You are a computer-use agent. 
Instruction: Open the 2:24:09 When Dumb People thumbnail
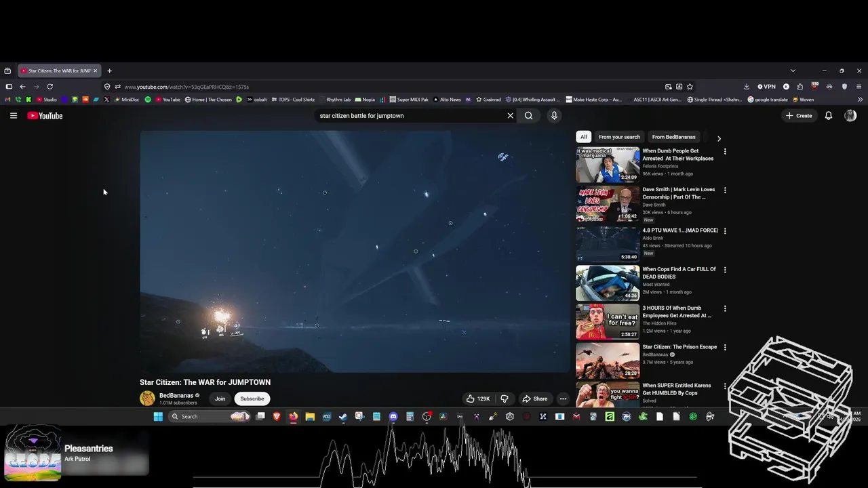(608, 165)
